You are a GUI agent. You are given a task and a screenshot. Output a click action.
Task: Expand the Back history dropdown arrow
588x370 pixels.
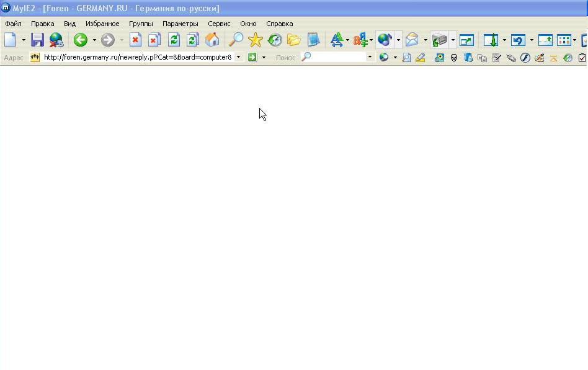94,40
